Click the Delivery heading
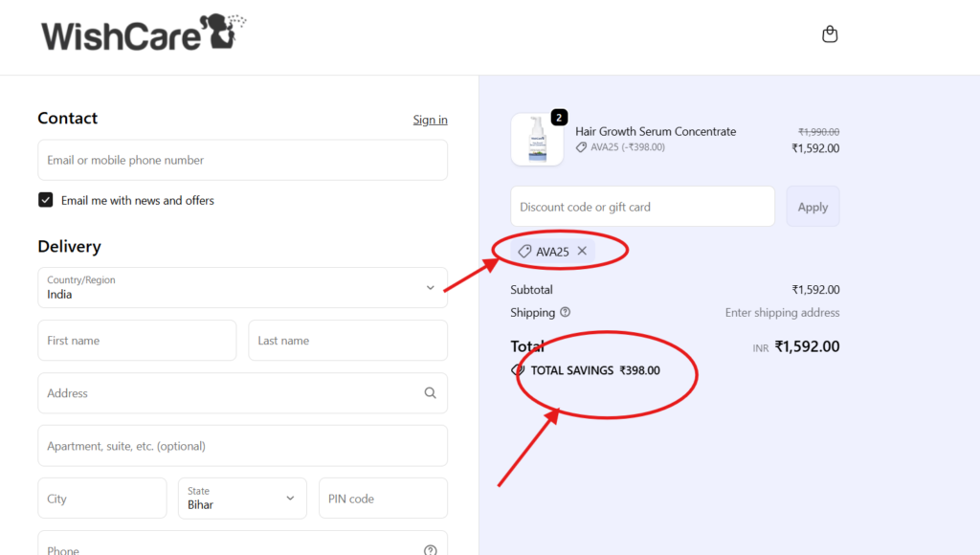Image resolution: width=980 pixels, height=555 pixels. tap(69, 246)
